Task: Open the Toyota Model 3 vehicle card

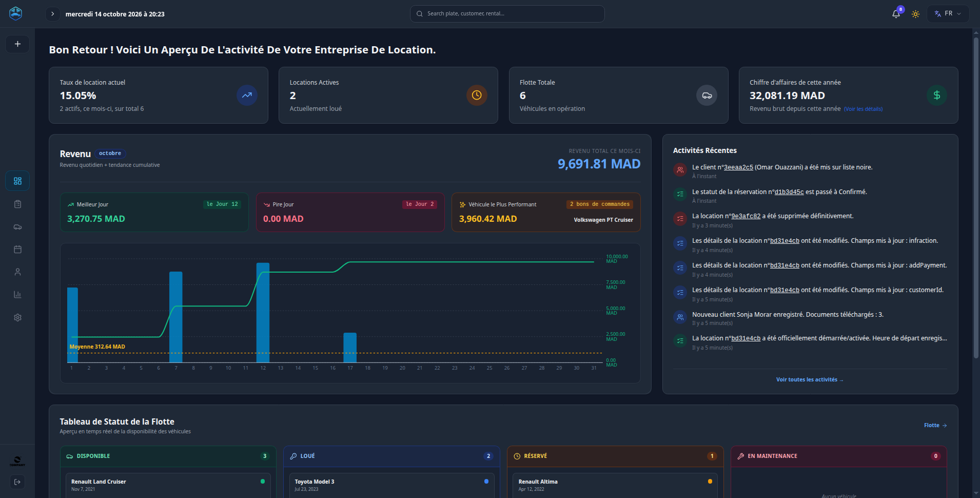Action: (391, 485)
